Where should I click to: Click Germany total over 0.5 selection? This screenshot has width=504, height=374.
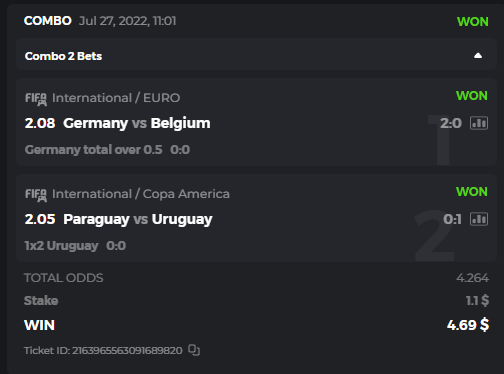click(x=93, y=150)
